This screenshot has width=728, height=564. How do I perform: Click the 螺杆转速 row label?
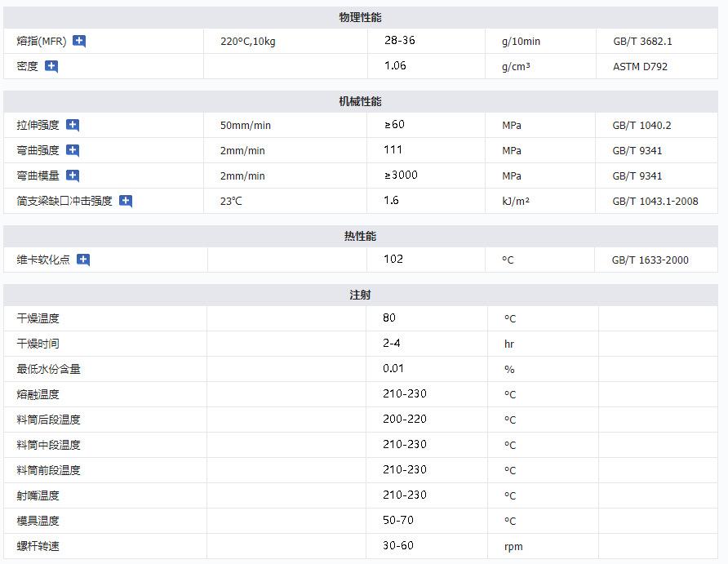(x=38, y=546)
